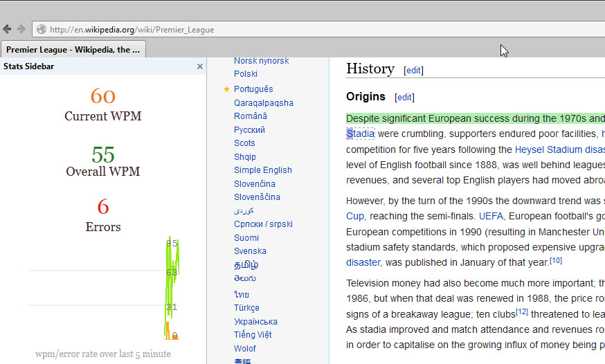
Task: Click the Overall WPM value 55
Action: 103,154
